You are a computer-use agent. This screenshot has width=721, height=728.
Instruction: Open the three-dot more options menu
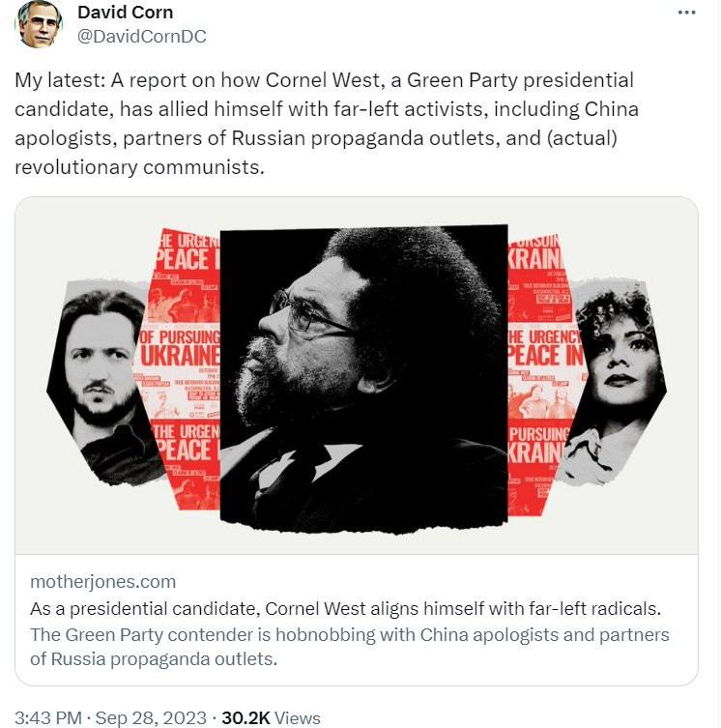point(686,13)
